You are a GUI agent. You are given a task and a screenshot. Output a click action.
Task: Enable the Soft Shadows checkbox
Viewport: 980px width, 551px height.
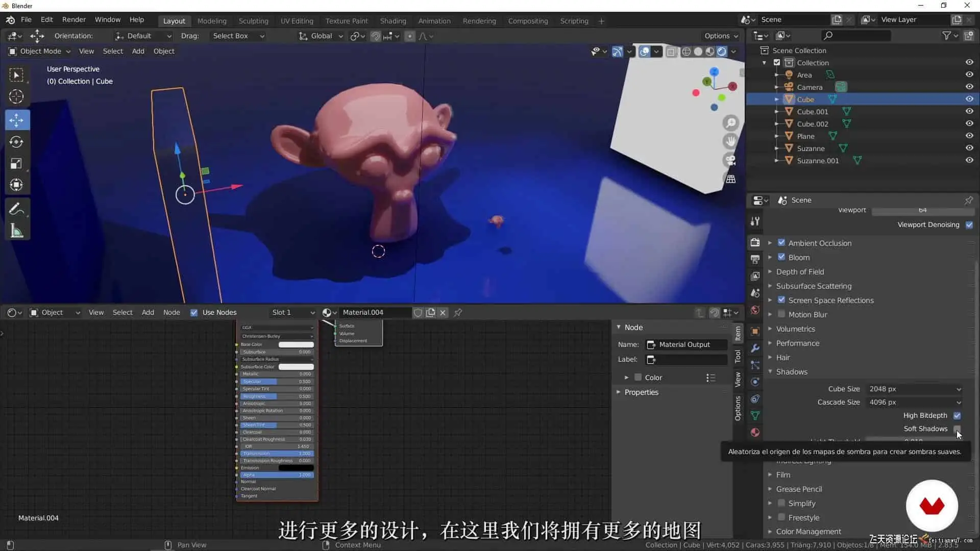[957, 429]
